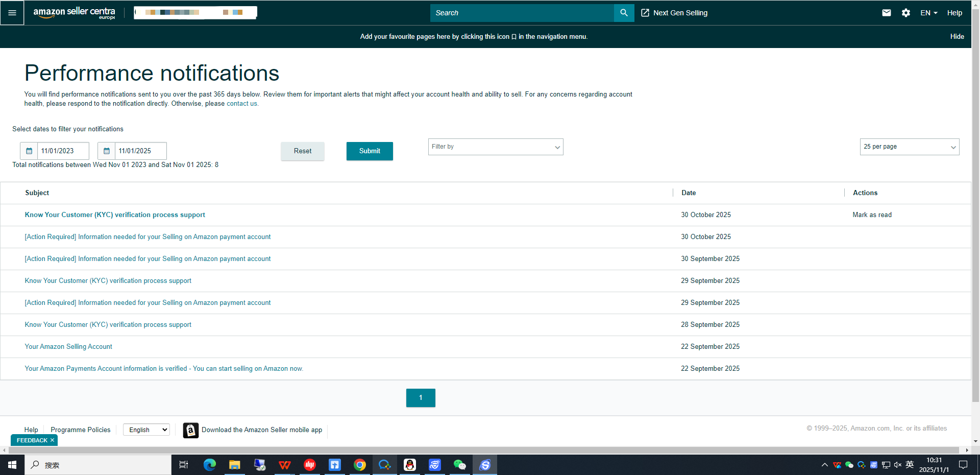Image resolution: width=980 pixels, height=475 pixels.
Task: Expand the Filter by dropdown
Action: (495, 147)
